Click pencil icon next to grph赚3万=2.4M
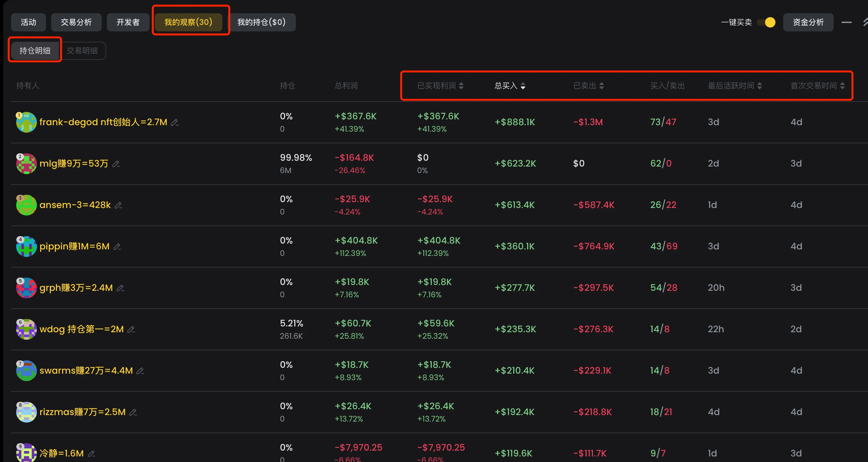 click(120, 288)
